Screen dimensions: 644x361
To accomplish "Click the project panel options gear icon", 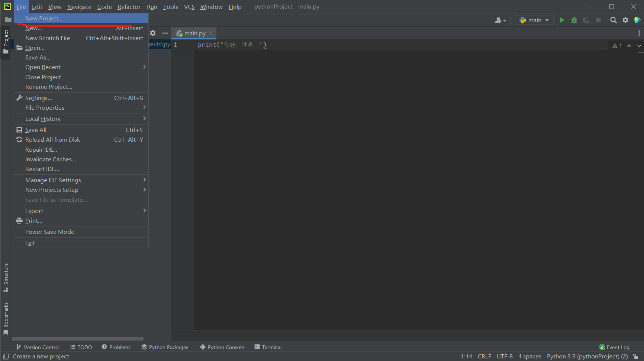I will point(153,33).
